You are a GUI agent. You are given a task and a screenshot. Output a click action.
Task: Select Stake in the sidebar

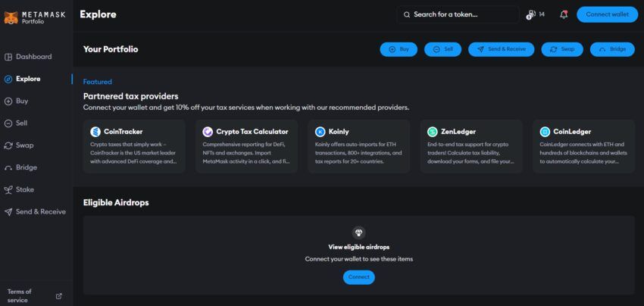(x=24, y=189)
